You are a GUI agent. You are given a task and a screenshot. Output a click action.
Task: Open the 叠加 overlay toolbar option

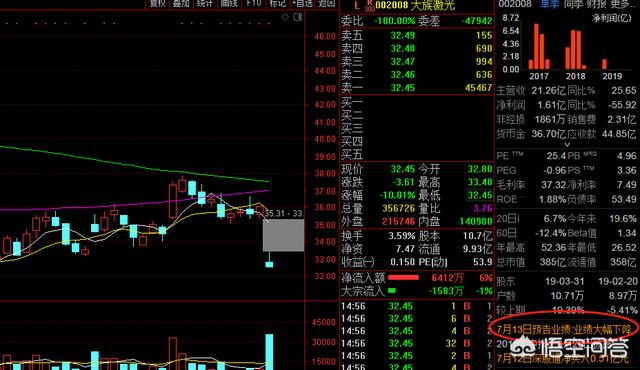point(181,4)
